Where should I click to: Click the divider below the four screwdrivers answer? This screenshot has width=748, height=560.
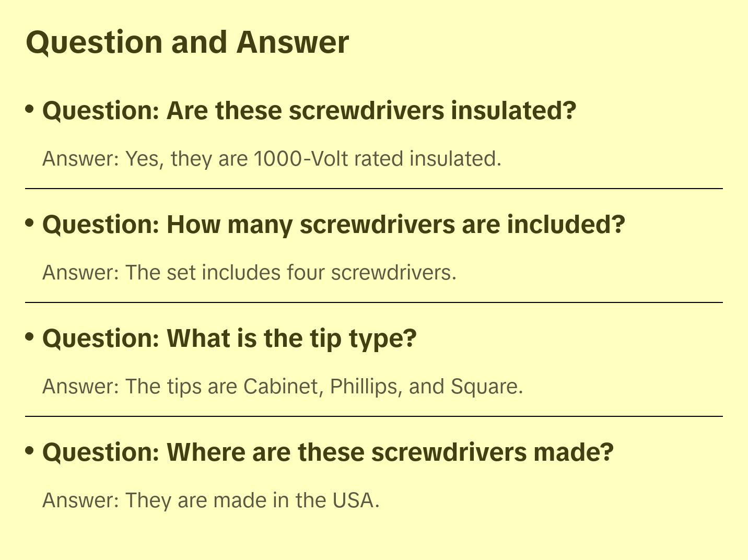coord(374,302)
